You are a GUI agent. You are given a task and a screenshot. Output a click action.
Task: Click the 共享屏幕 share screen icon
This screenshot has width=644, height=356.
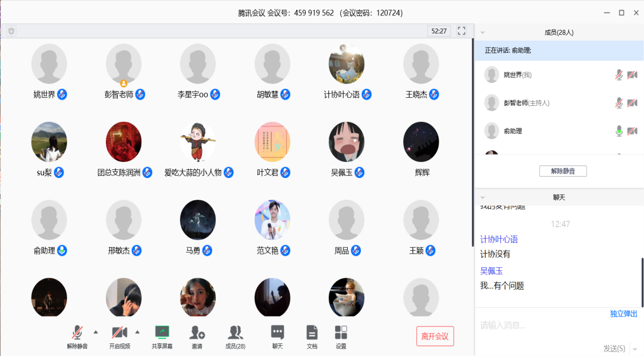click(162, 333)
